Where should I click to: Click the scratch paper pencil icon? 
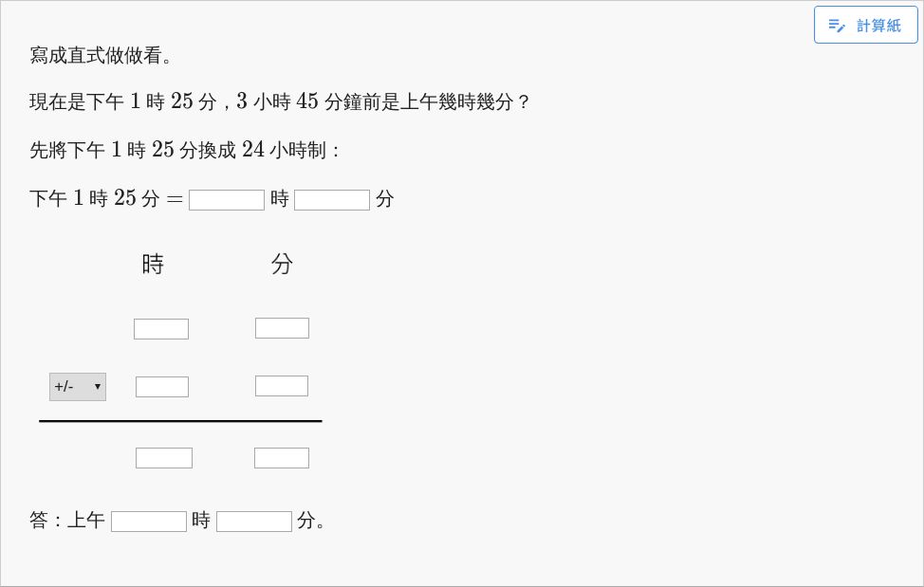tap(837, 25)
